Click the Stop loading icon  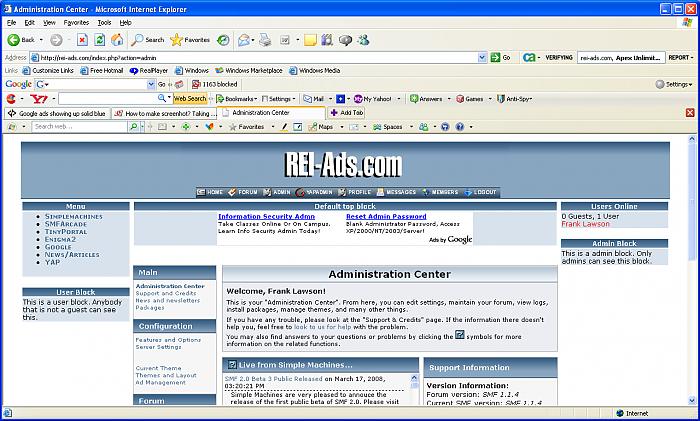83,40
